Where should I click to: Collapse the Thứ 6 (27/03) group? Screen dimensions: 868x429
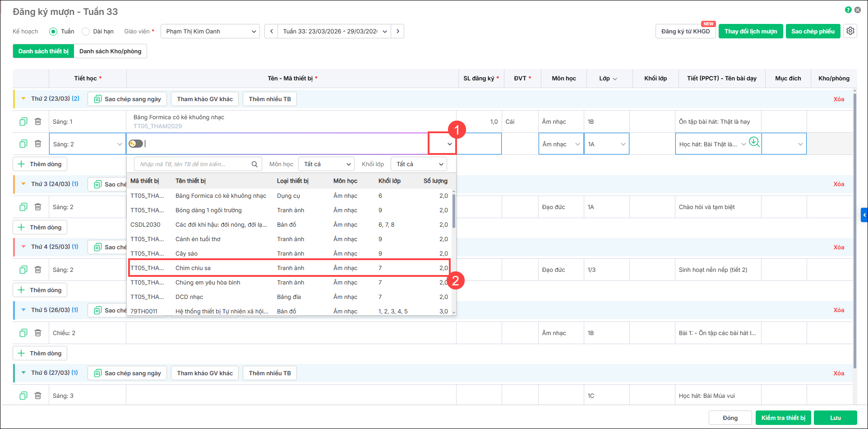[x=23, y=373]
